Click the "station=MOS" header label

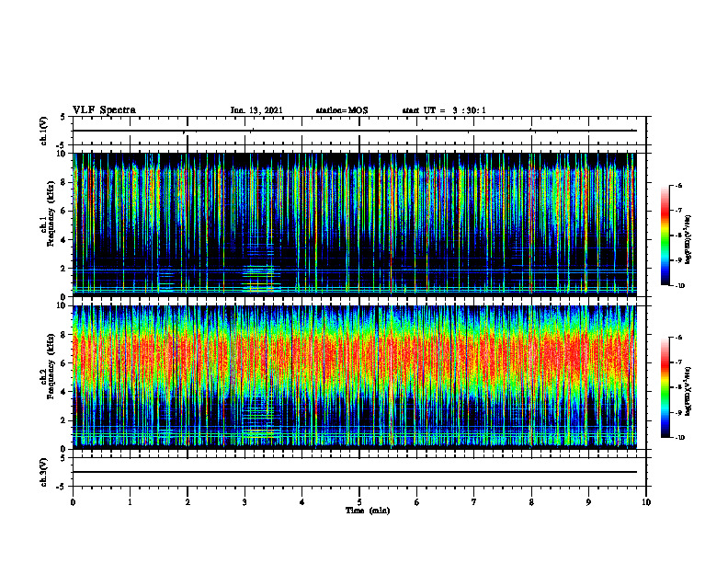[x=342, y=110]
